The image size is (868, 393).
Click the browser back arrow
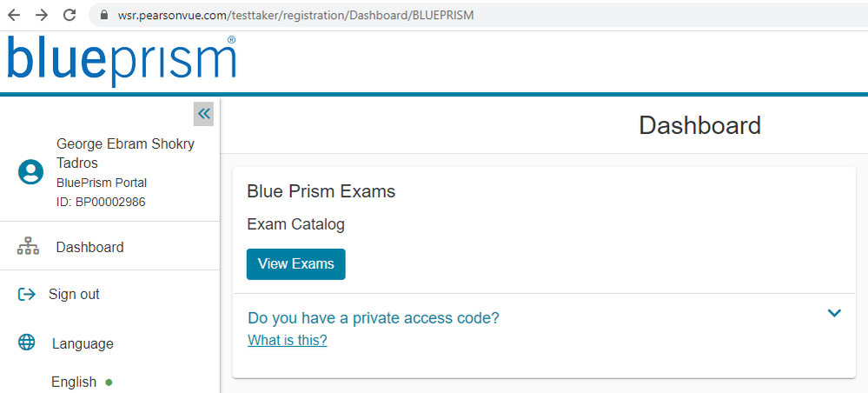click(14, 15)
